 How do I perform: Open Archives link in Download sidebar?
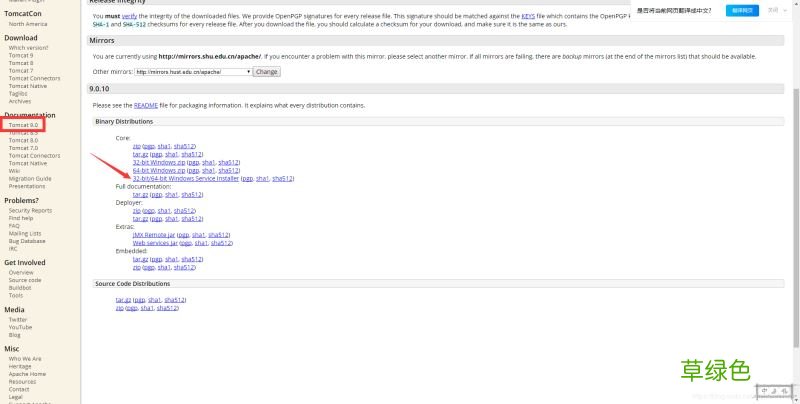tap(20, 101)
